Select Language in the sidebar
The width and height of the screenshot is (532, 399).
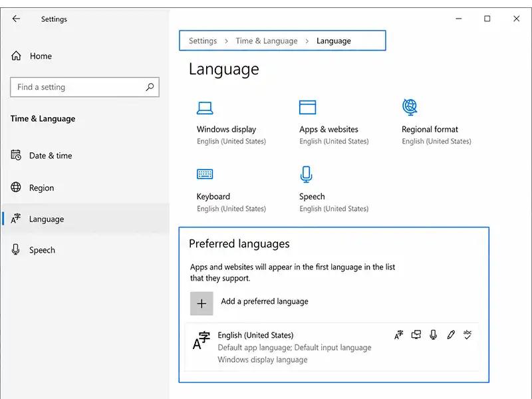(x=85, y=219)
